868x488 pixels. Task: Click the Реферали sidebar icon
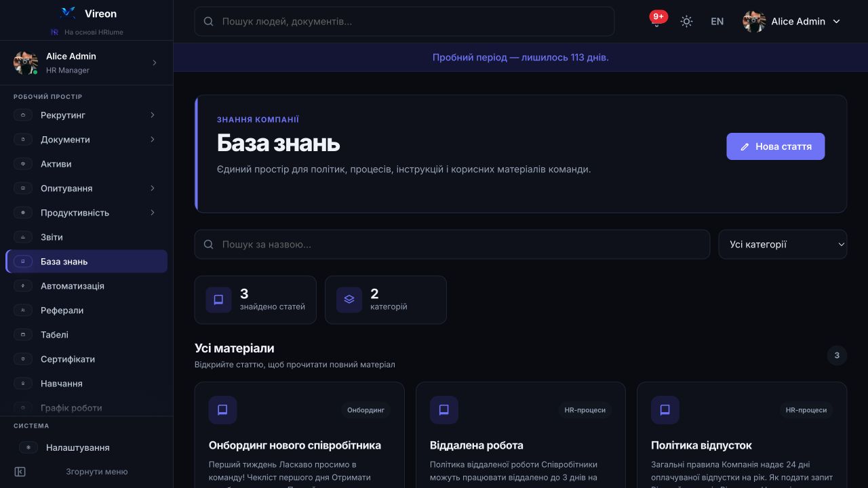[x=23, y=310]
